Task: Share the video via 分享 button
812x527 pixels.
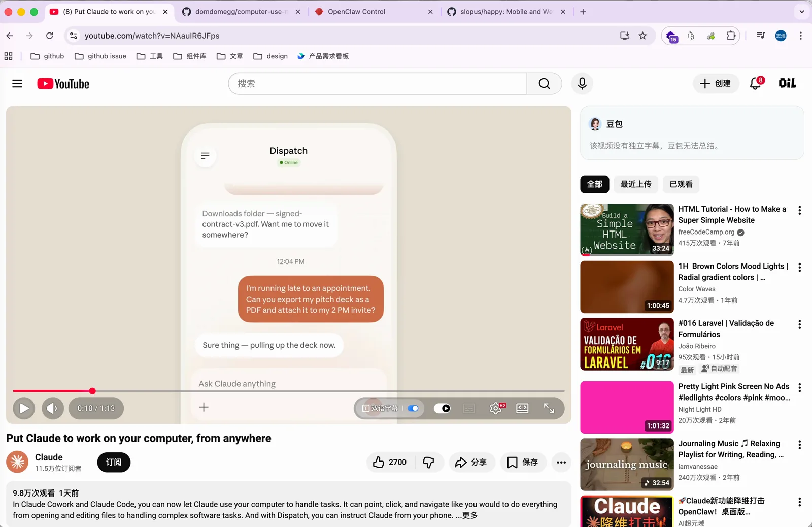Action: 471,462
